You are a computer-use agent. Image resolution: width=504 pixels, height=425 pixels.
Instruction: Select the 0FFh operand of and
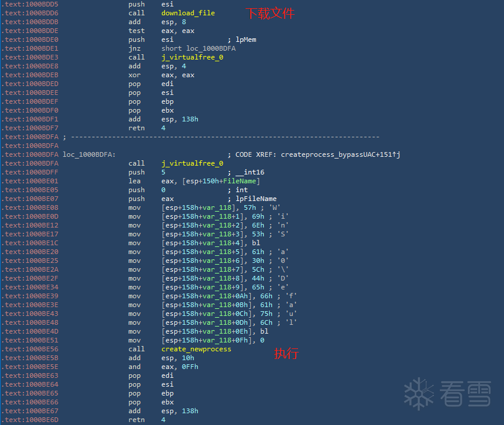[190, 367]
